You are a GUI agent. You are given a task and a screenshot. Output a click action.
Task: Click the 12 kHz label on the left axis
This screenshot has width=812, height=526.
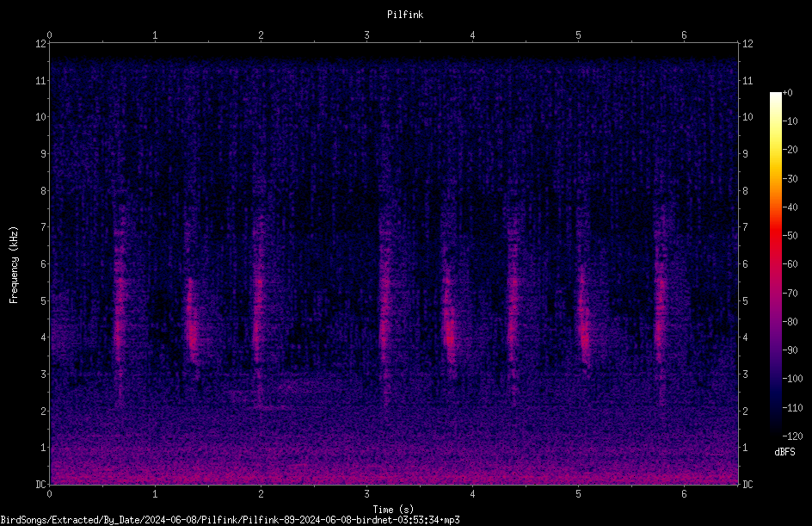click(41, 44)
